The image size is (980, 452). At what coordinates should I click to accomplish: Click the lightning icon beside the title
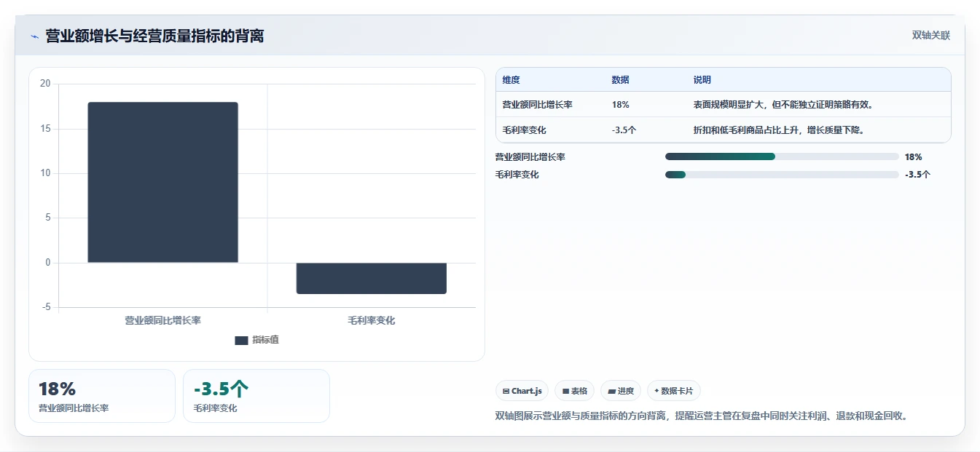(x=34, y=36)
